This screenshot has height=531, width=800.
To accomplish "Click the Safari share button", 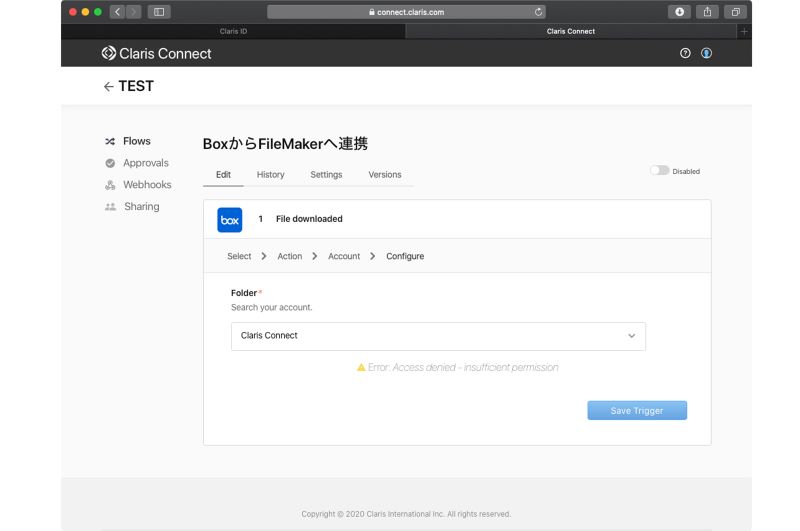I will pyautogui.click(x=707, y=12).
